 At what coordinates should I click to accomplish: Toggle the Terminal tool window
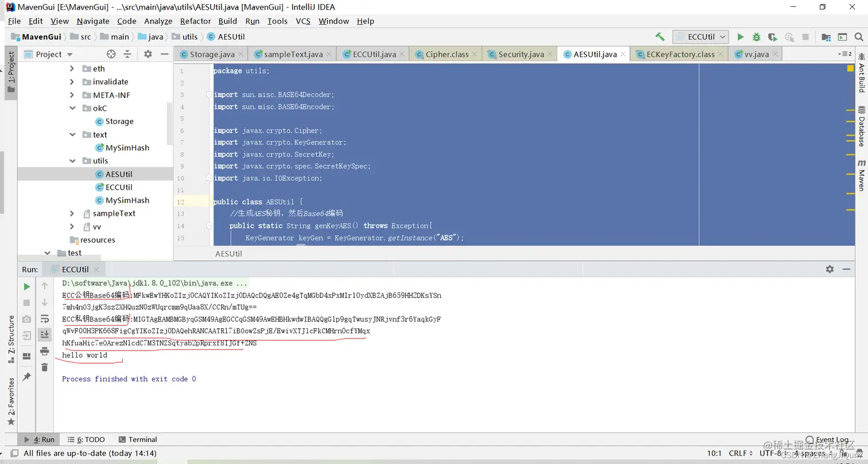(x=138, y=439)
